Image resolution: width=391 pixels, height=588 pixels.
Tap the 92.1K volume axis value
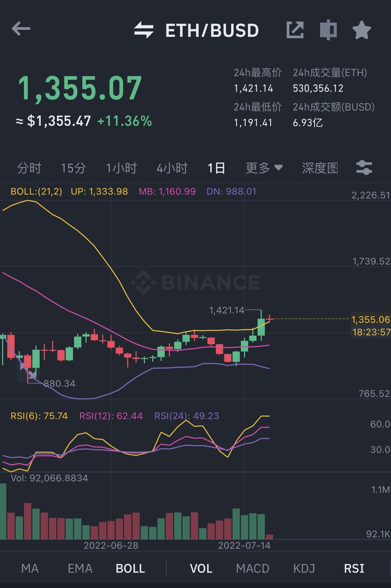[378, 534]
